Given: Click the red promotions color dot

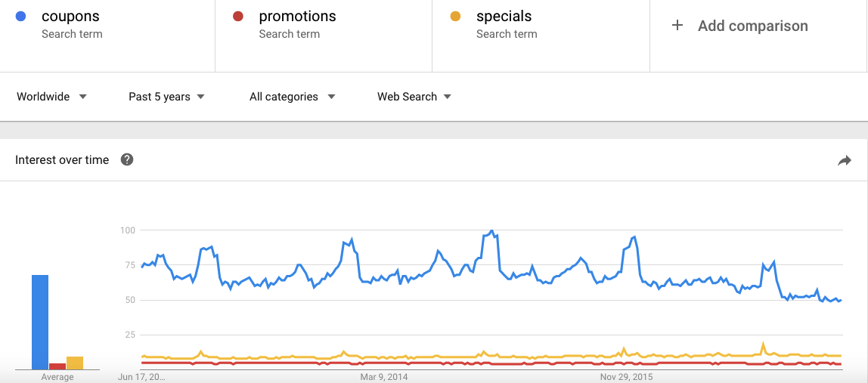Looking at the screenshot, I should pyautogui.click(x=238, y=17).
